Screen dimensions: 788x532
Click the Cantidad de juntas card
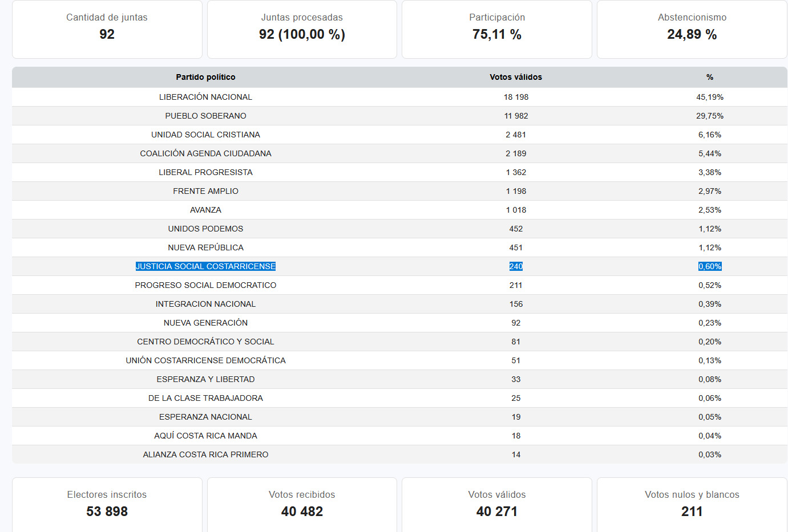107,29
